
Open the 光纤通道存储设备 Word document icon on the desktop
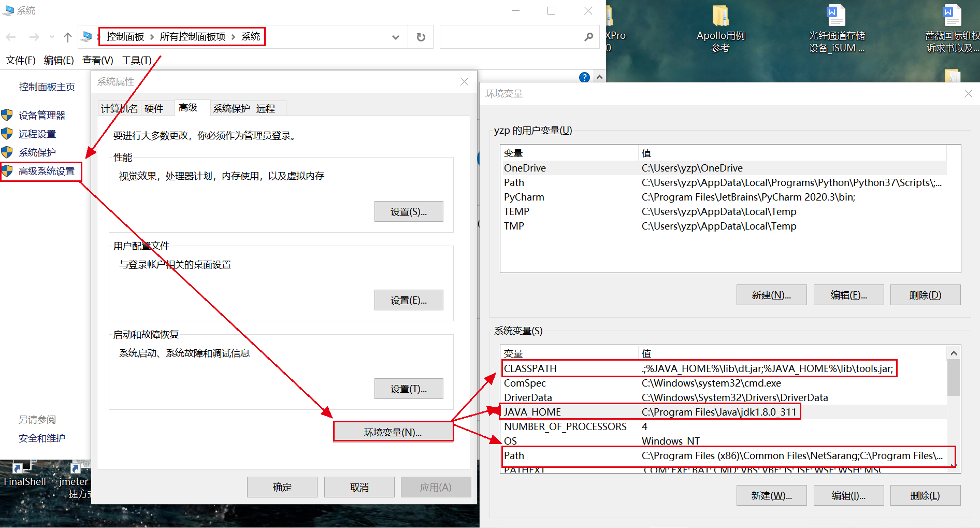[x=836, y=16]
